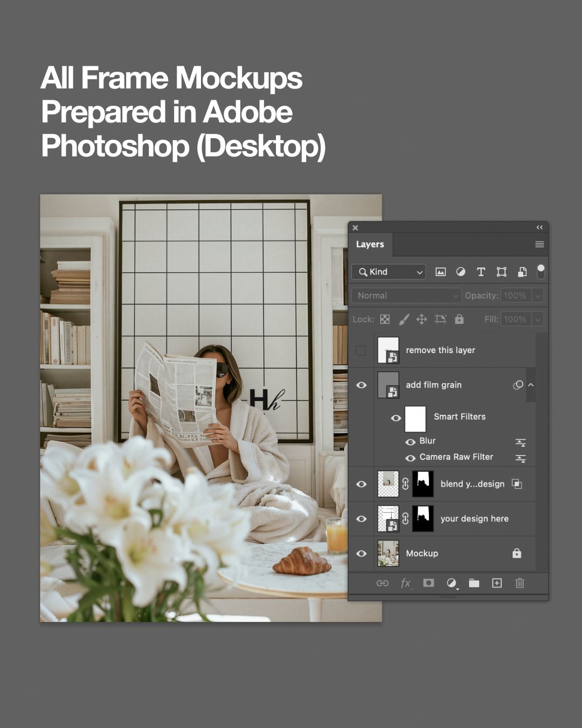
Task: Click the shape layer filter icon
Action: pyautogui.click(x=501, y=272)
